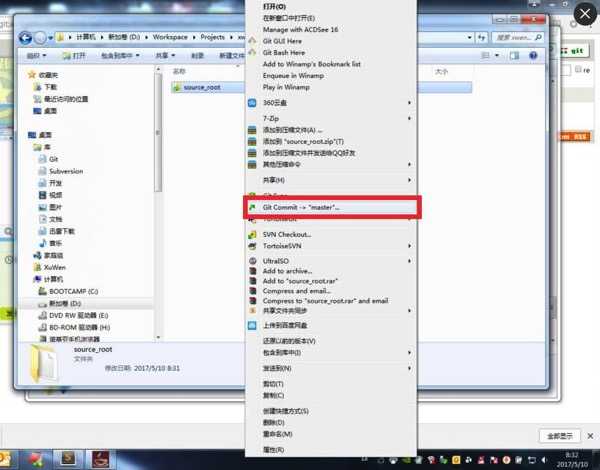The image size is (600, 470).
Task: Click the 添加到压缩文件(A) archive icon
Action: pyautogui.click(x=252, y=130)
